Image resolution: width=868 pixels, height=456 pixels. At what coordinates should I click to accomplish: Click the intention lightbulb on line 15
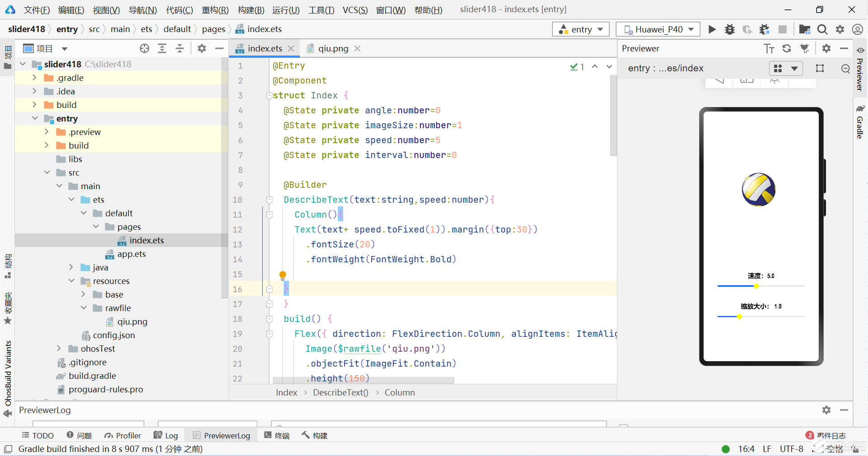283,275
